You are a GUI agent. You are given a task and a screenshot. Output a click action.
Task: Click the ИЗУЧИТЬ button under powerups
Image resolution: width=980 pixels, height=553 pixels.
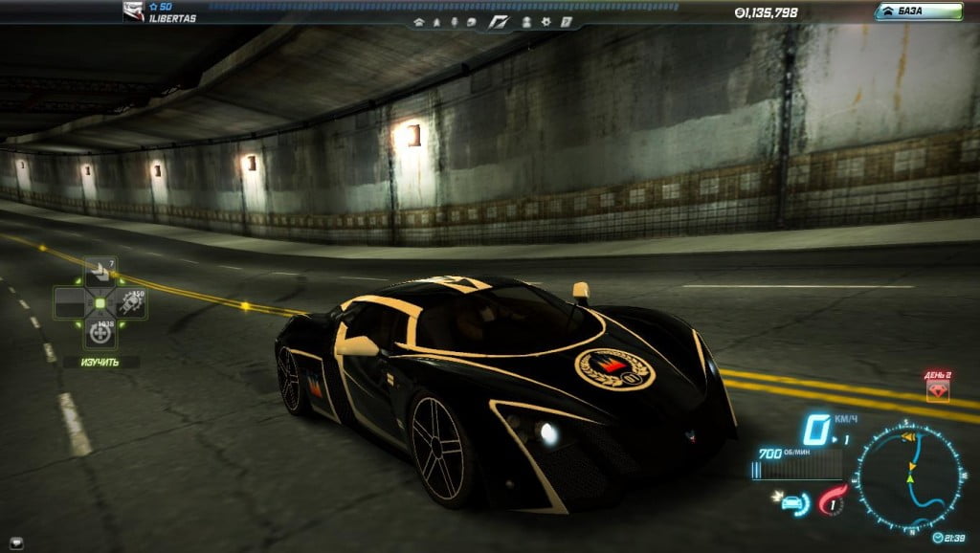point(100,362)
